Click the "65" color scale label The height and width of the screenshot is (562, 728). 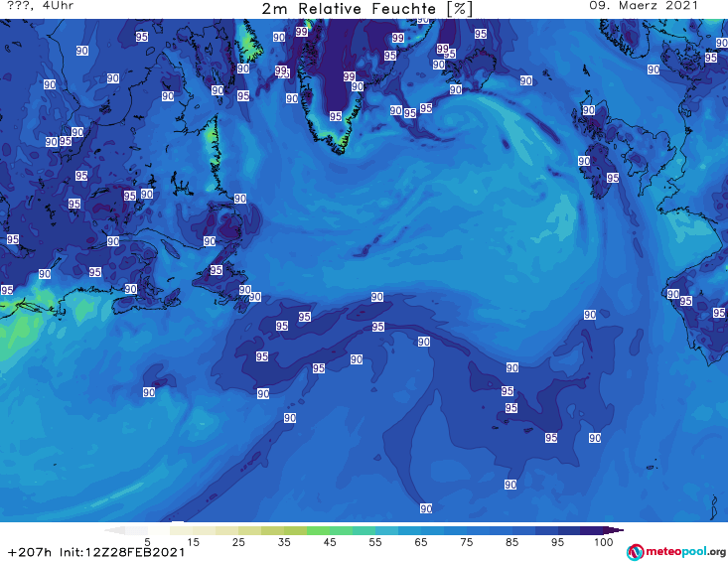point(421,542)
